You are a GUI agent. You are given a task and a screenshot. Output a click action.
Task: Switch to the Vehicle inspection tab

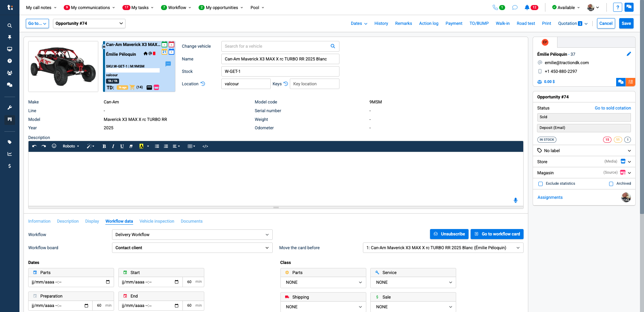pyautogui.click(x=157, y=221)
